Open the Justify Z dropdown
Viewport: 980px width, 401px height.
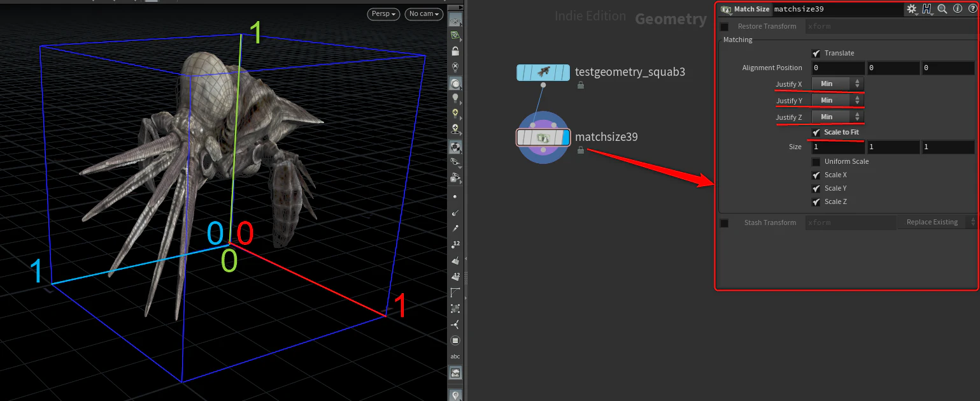click(x=837, y=117)
